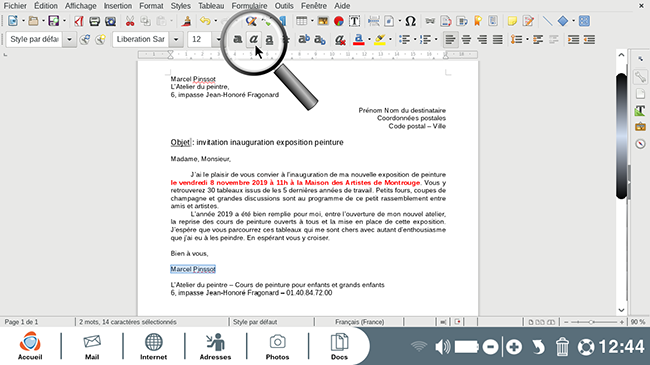Open the Outils menu
Viewport: 650px width, 365px height.
point(284,6)
